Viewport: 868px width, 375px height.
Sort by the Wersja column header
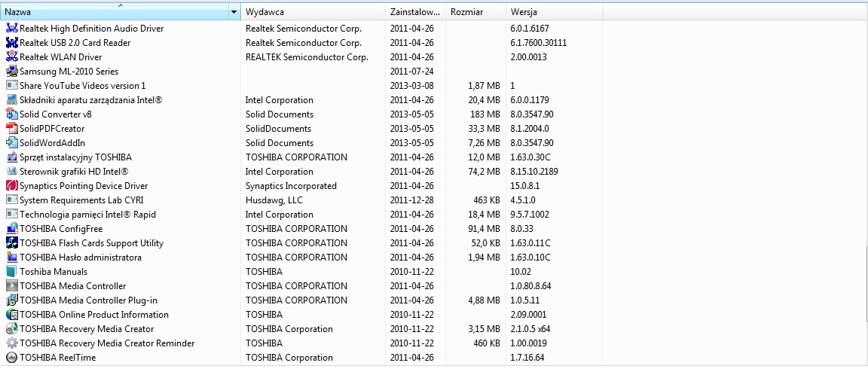554,12
